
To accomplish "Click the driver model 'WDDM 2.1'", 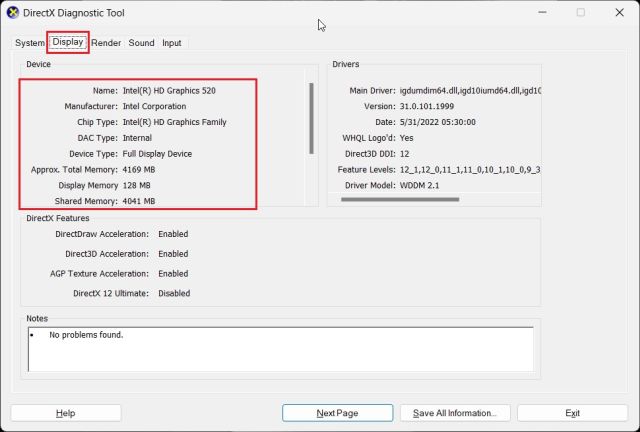I will point(419,185).
